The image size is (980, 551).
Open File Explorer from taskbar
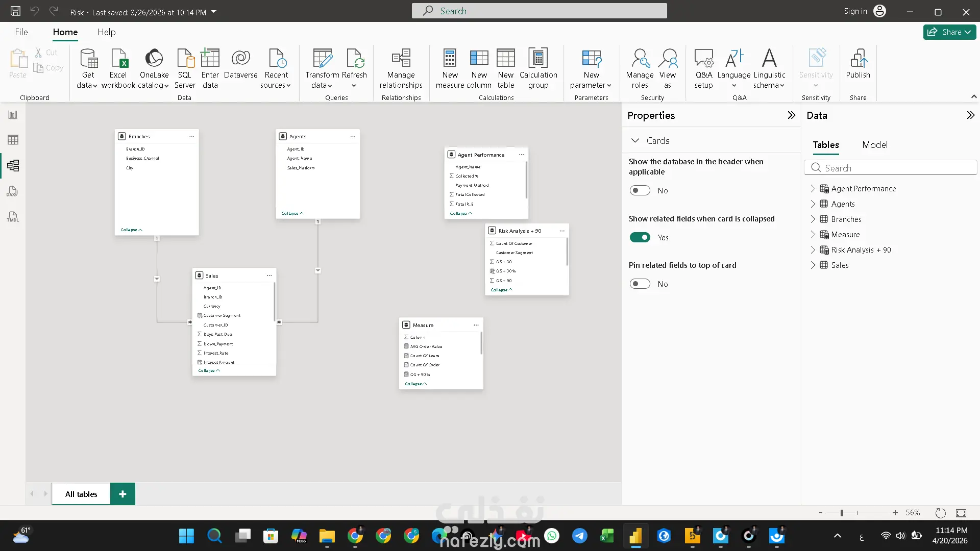pos(327,536)
